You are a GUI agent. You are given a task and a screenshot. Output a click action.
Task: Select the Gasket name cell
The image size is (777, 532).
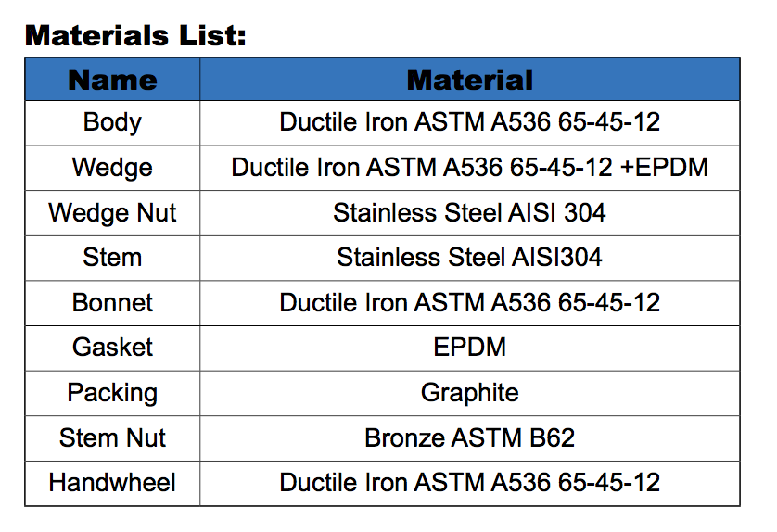pos(112,348)
